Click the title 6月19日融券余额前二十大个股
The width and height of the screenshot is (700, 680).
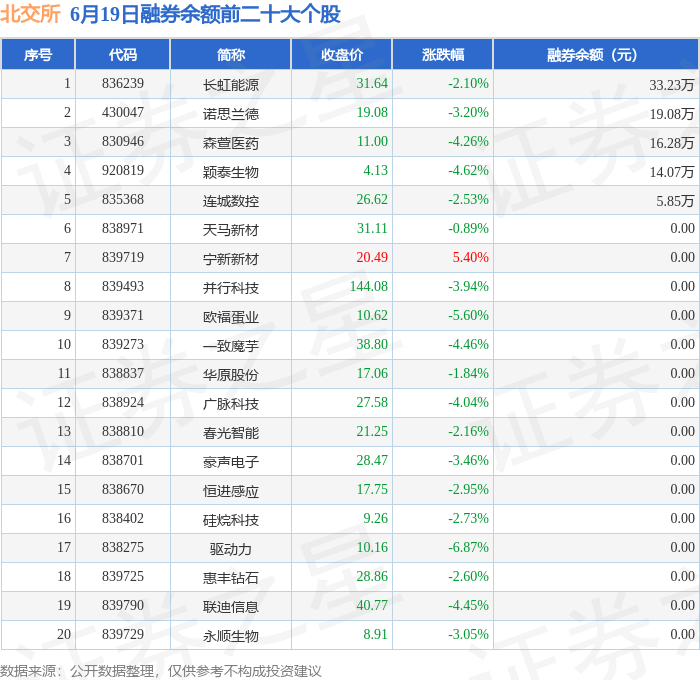(x=205, y=14)
